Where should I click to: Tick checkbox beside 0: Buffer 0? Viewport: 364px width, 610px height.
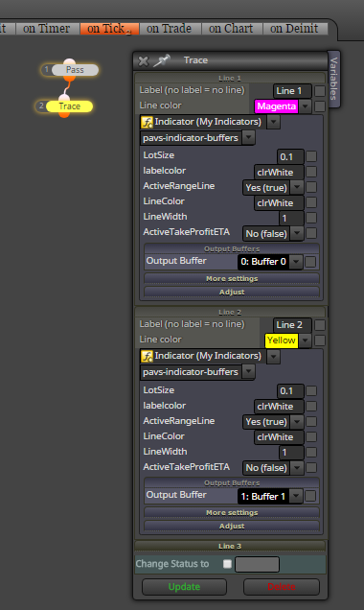point(310,262)
